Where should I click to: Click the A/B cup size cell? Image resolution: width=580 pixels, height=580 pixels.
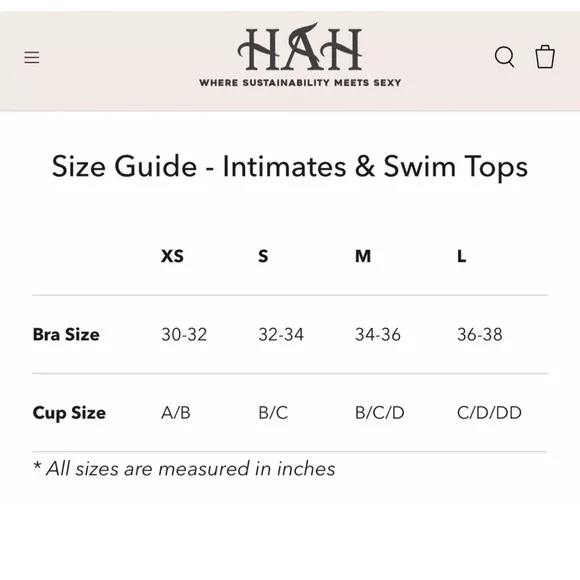(176, 413)
